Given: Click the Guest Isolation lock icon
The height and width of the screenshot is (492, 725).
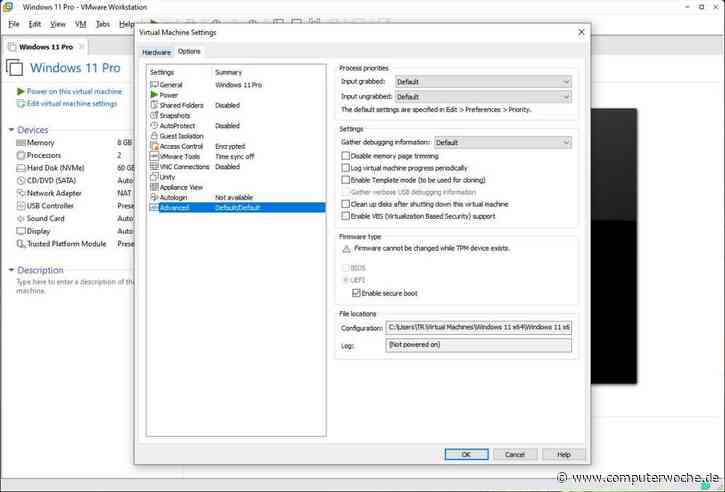Looking at the screenshot, I should pyautogui.click(x=154, y=135).
